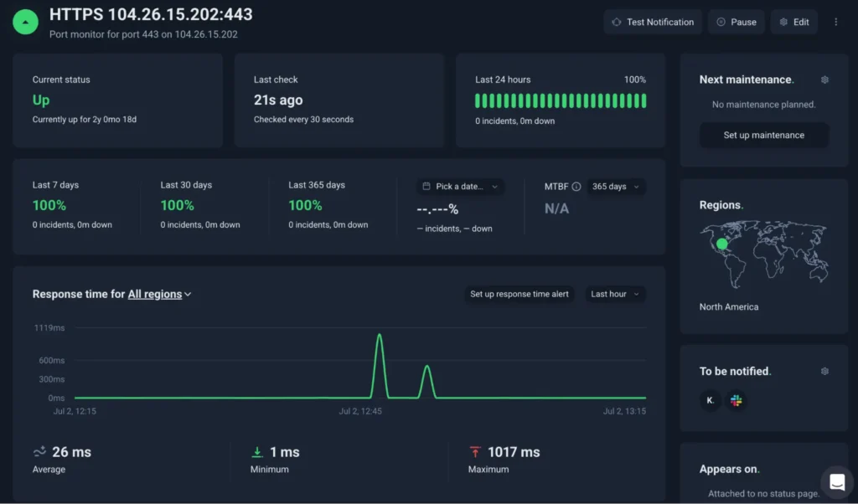Image resolution: width=858 pixels, height=504 pixels.
Task: Click the '1017 ms' maximum value
Action: (514, 452)
